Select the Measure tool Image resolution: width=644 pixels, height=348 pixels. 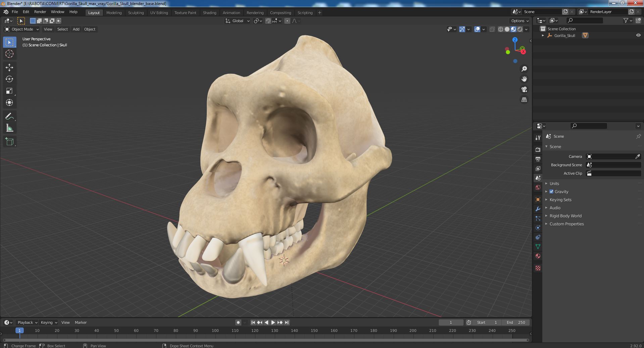point(9,128)
